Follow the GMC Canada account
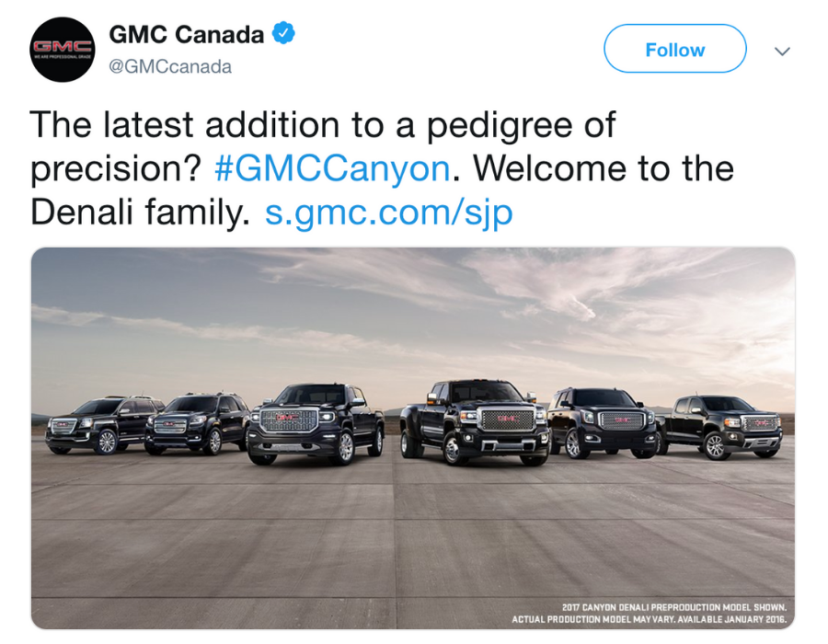 [x=675, y=49]
